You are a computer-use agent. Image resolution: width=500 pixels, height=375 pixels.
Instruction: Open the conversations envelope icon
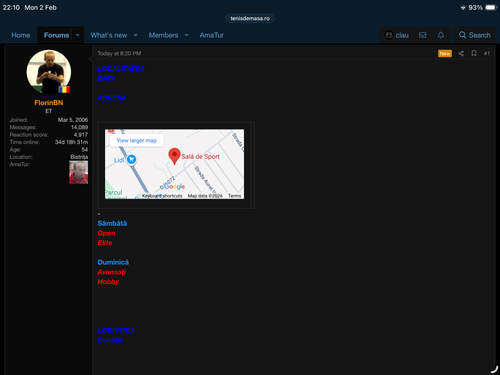[x=423, y=35]
